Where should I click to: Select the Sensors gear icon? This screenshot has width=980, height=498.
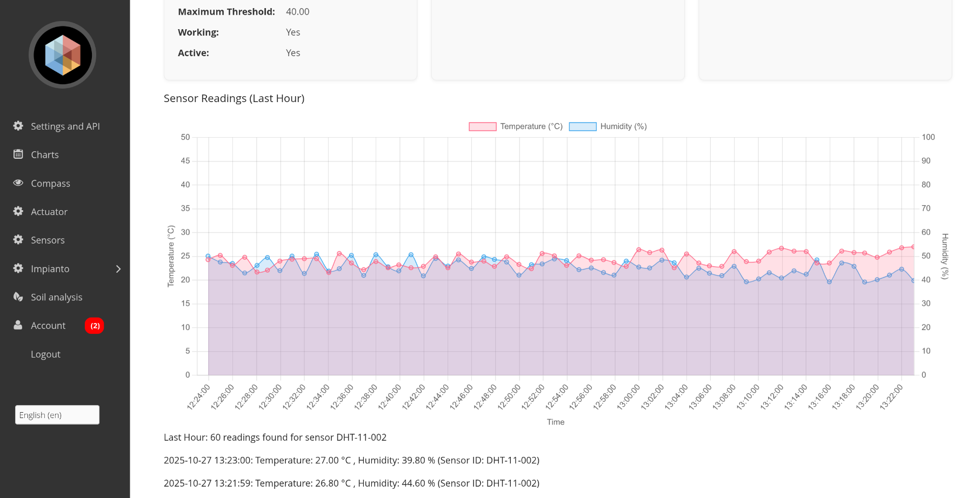coord(18,239)
